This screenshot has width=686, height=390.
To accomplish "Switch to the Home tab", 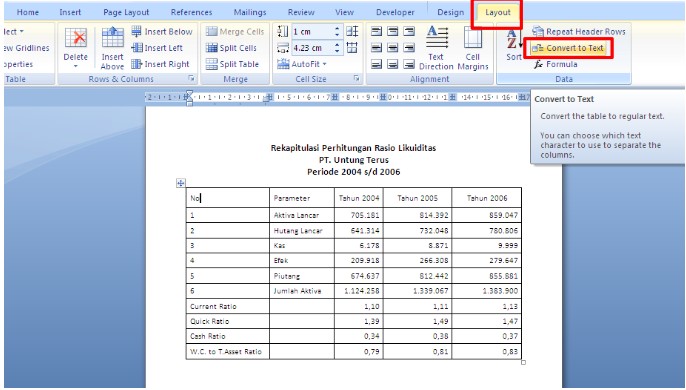I will (28, 12).
